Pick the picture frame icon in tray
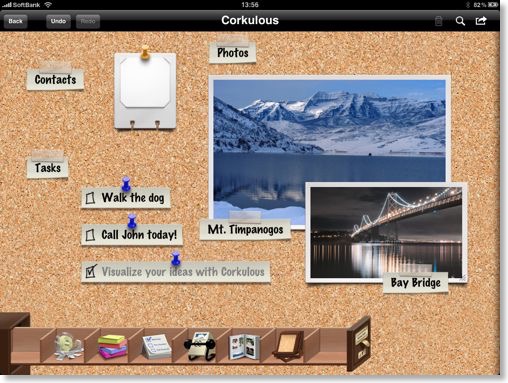 tap(289, 346)
